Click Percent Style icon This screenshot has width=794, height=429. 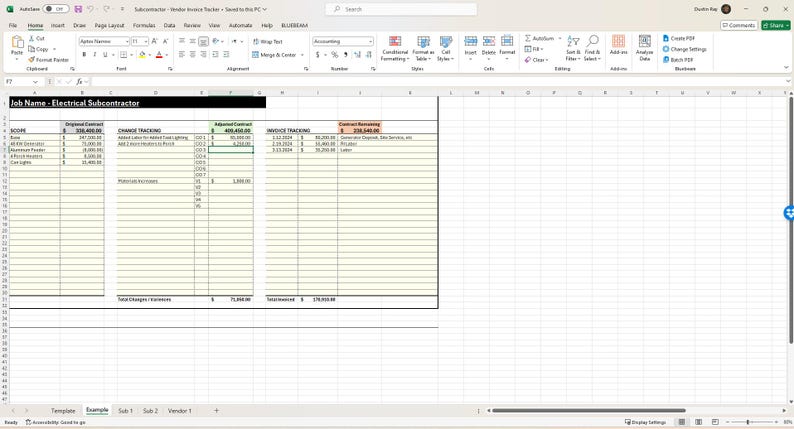coord(335,55)
